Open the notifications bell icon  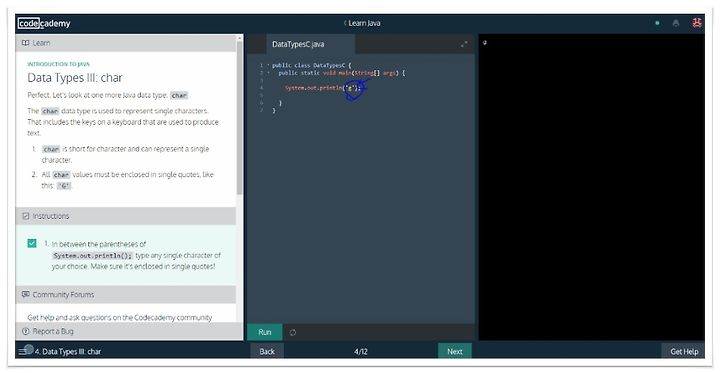click(x=676, y=23)
